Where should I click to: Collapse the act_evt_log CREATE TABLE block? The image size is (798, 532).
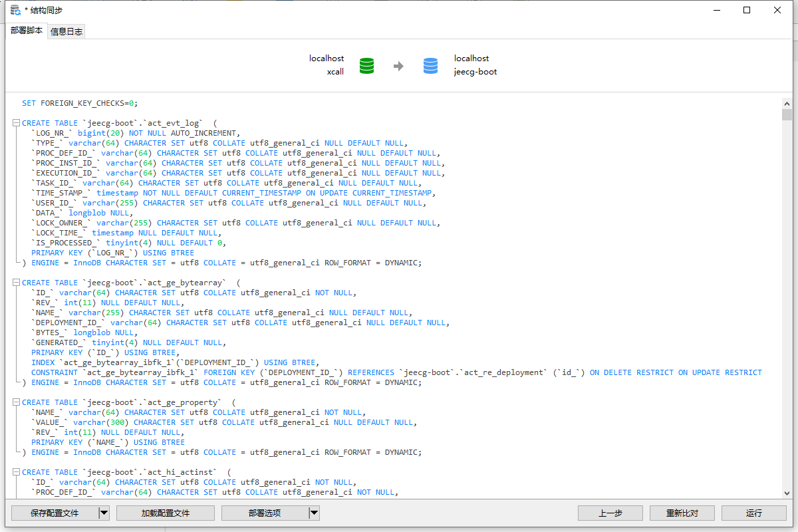[x=15, y=122]
